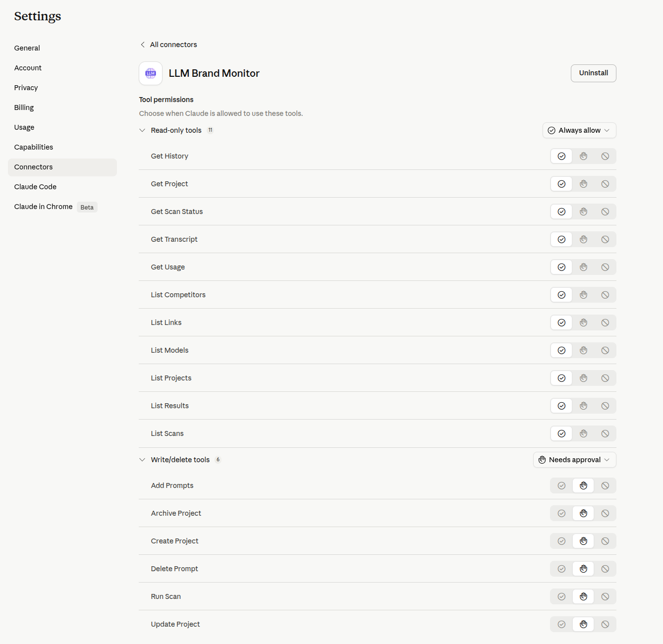Select the Connectors settings item

tap(62, 167)
